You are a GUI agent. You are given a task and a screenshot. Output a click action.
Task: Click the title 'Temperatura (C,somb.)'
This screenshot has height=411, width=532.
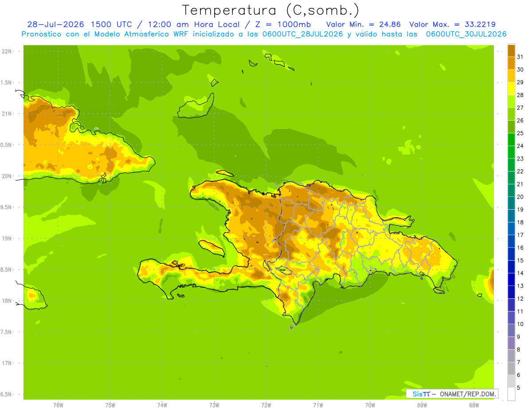coord(271,10)
